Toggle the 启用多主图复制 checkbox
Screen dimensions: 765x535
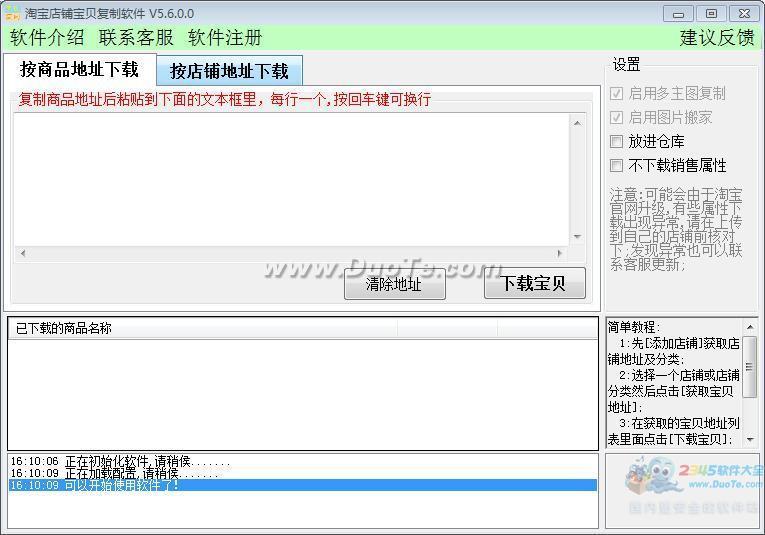(x=617, y=93)
